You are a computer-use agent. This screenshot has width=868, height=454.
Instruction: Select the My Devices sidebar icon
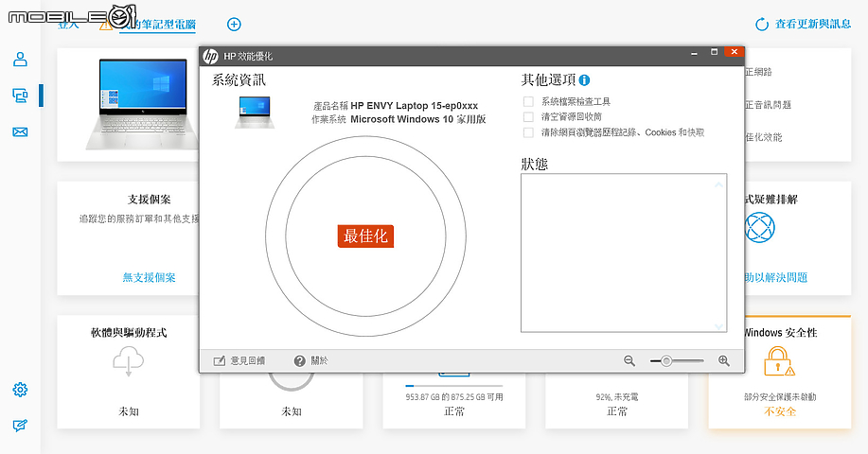click(20, 96)
